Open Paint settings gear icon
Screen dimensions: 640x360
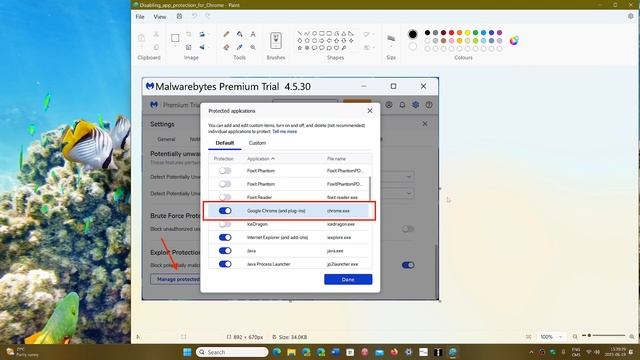631,16
